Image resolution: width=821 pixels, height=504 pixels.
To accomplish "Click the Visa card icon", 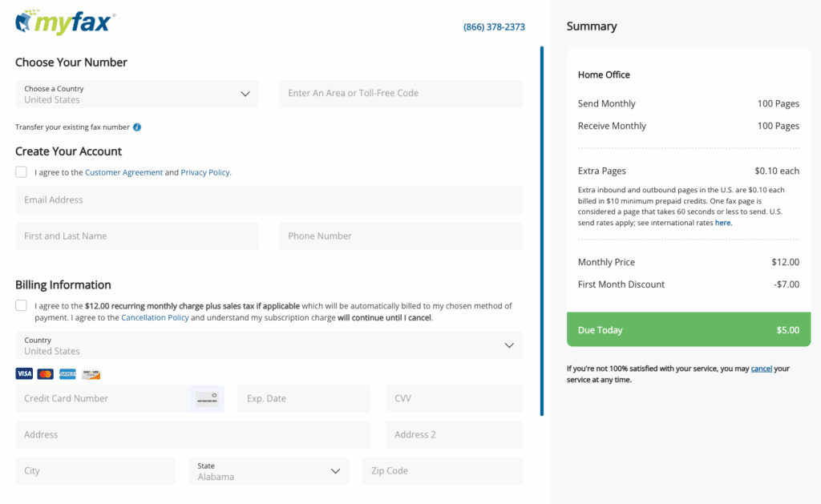I will pyautogui.click(x=24, y=374).
